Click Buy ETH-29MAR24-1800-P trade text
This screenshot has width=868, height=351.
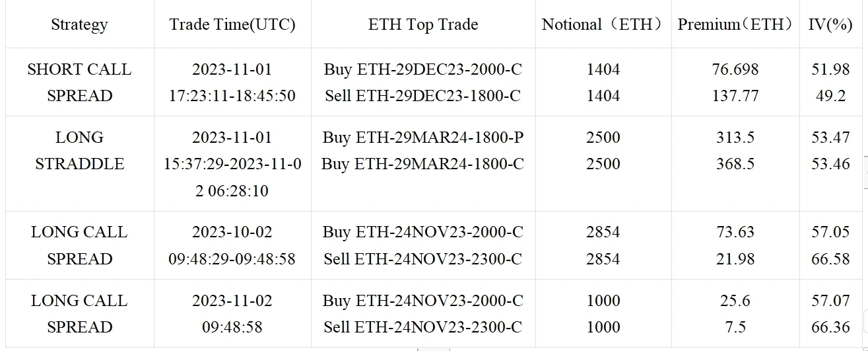423,137
